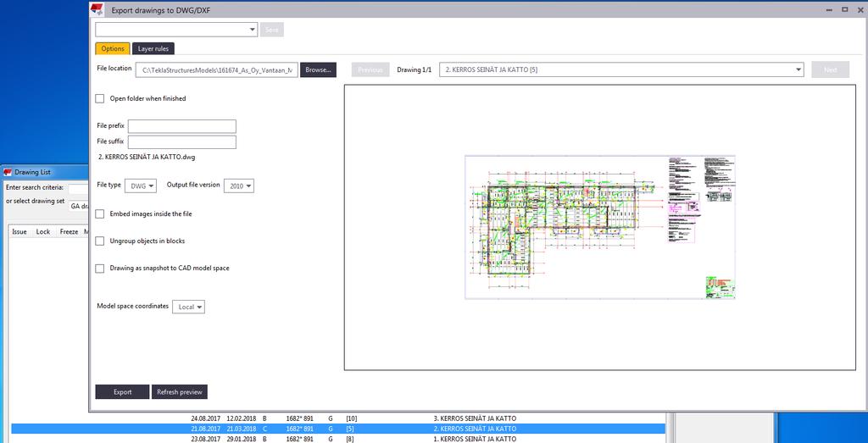Check Drawing as snapshot to CAD model space
This screenshot has width=868, height=443.
100,269
